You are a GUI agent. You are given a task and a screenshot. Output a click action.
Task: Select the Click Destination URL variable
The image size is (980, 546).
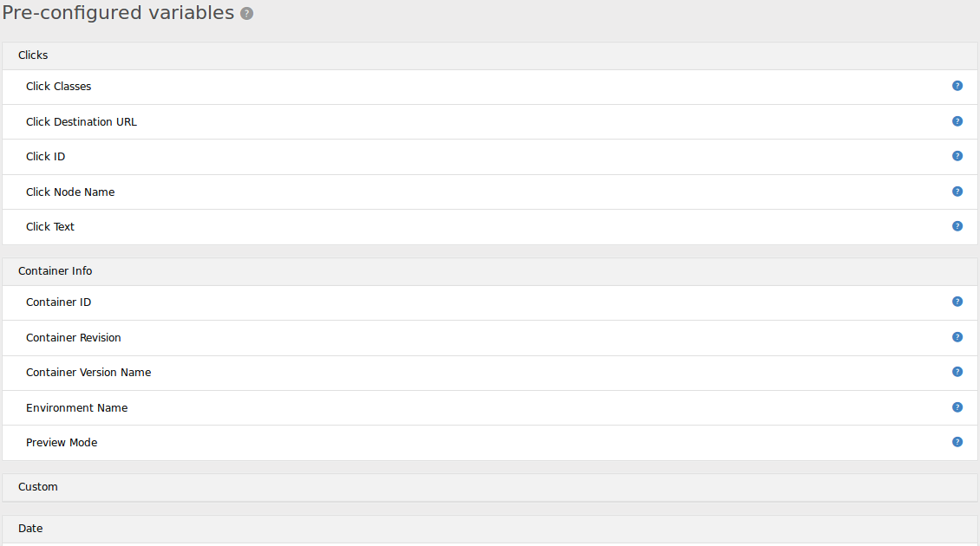click(x=82, y=122)
